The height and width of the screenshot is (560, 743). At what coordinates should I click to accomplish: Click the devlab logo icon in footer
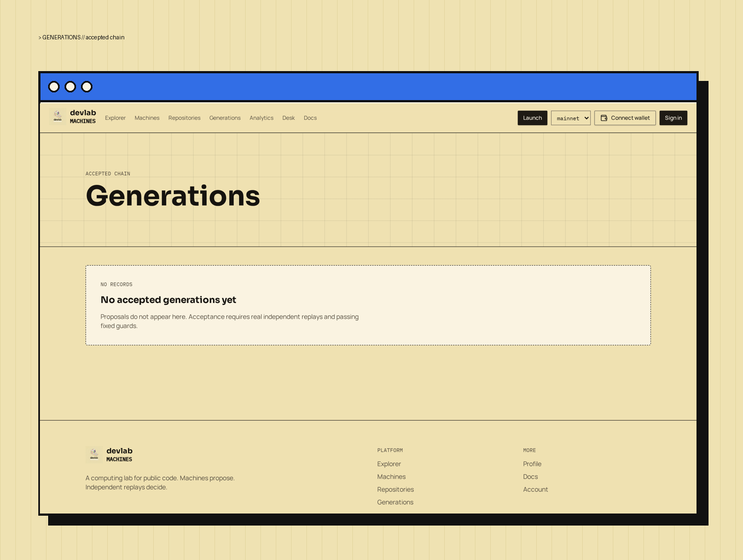pyautogui.click(x=94, y=455)
